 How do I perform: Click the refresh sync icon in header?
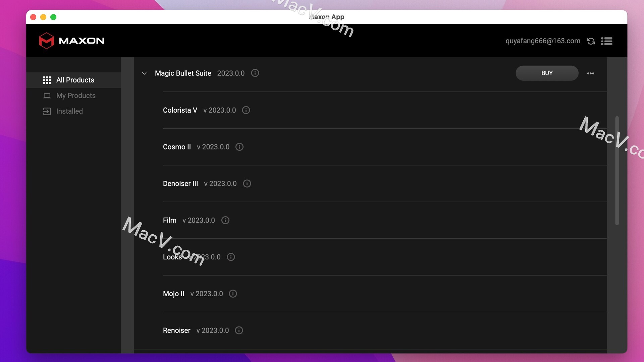tap(591, 41)
